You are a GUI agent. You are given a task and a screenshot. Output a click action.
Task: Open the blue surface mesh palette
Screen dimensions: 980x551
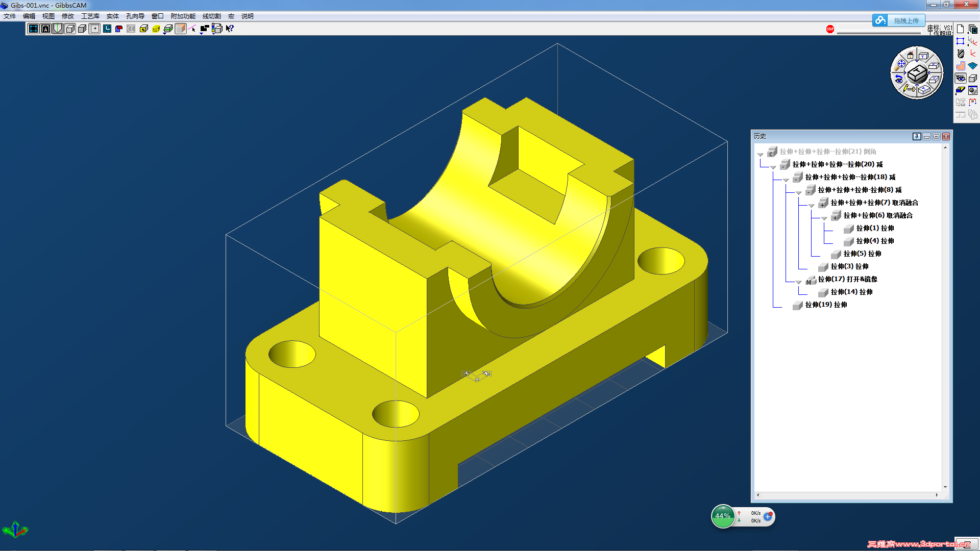point(973,66)
